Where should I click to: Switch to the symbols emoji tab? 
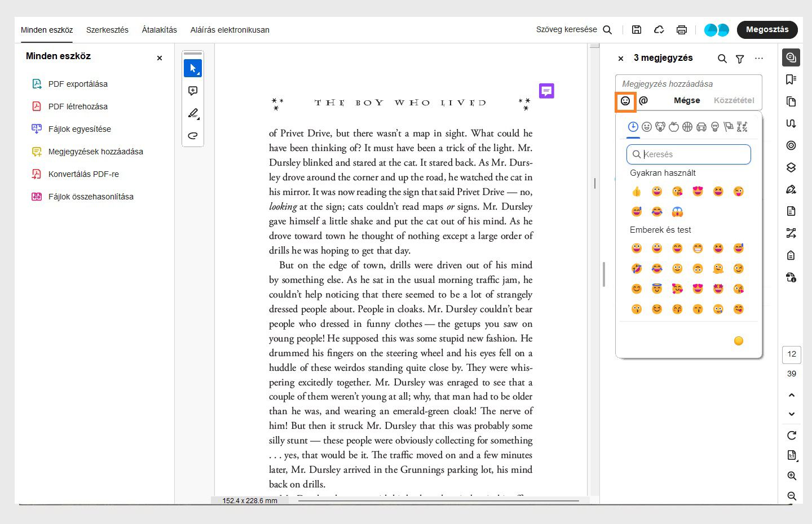[x=742, y=127]
